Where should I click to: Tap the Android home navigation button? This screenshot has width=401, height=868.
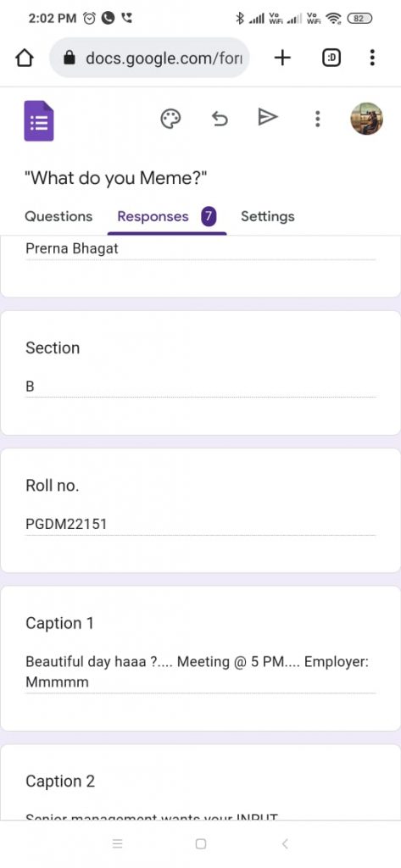coord(201,843)
